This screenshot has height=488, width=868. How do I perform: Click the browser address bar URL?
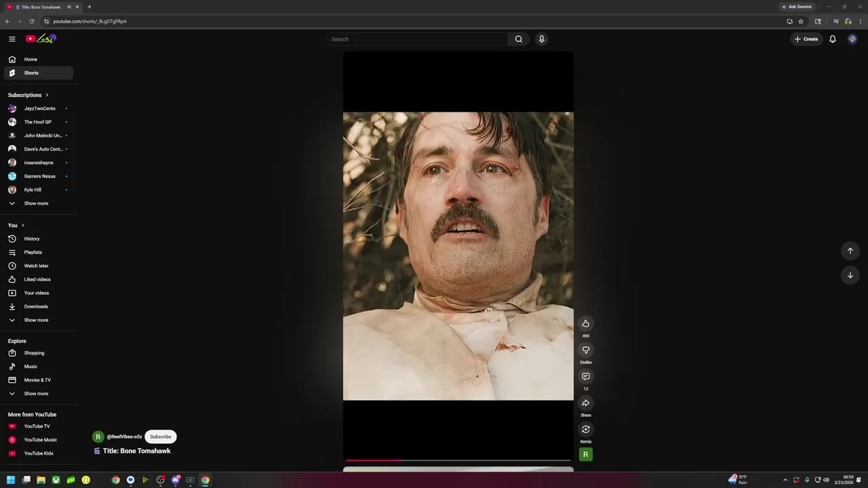coord(90,21)
